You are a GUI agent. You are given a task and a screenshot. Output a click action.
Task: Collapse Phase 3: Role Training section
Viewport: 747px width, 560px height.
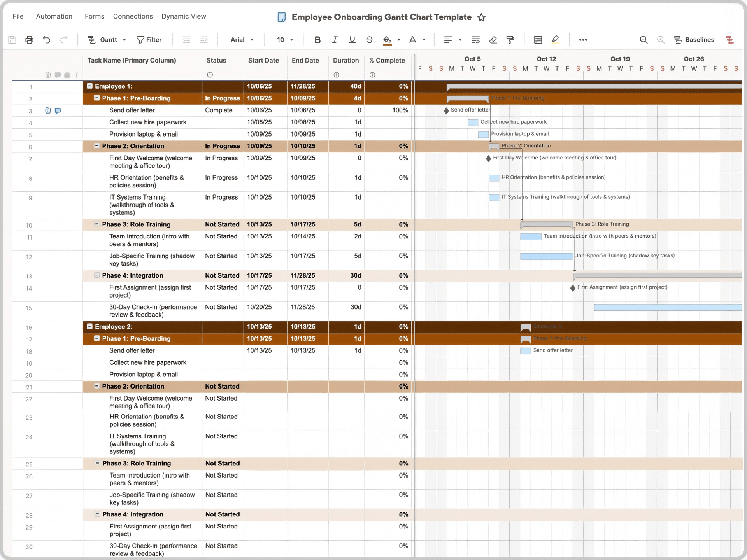[x=97, y=224]
